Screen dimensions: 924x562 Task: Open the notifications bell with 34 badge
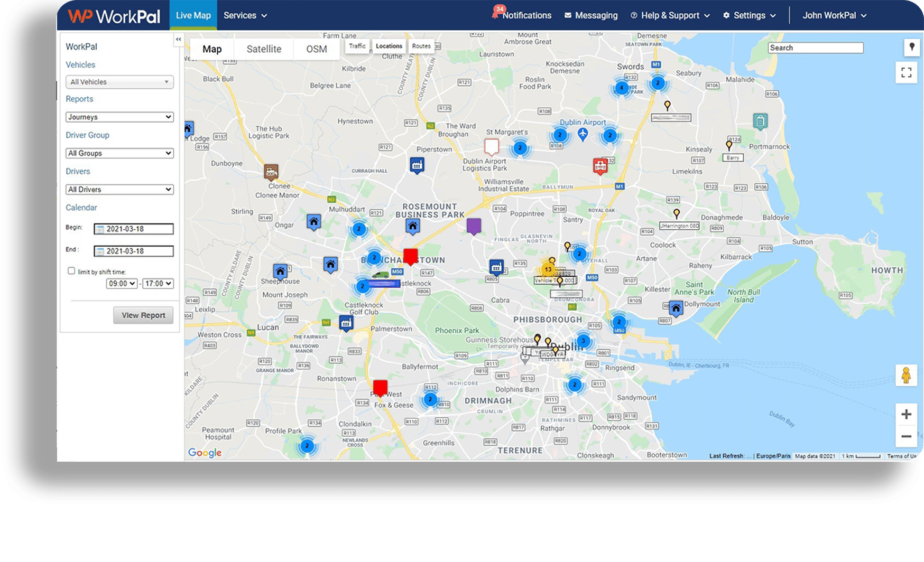point(497,12)
